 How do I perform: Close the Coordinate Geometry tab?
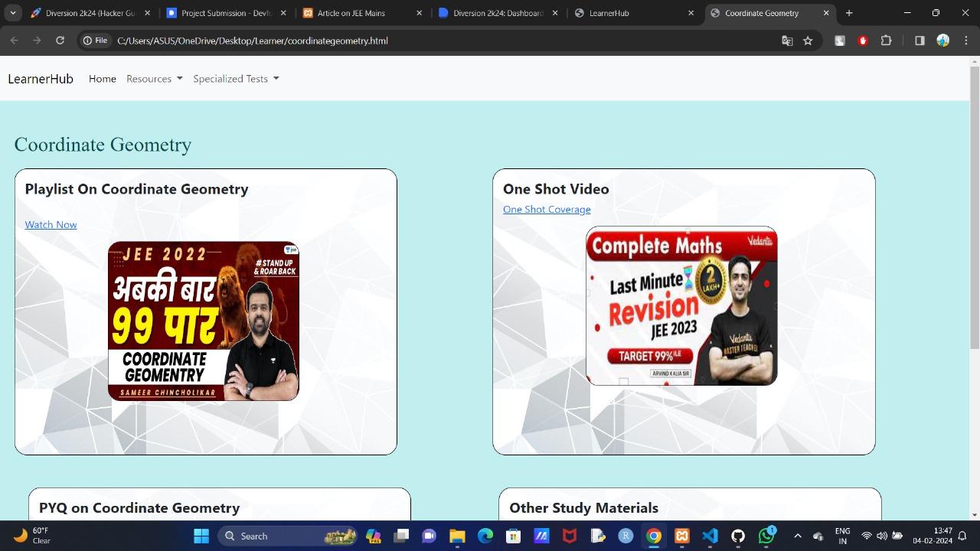[x=826, y=13]
